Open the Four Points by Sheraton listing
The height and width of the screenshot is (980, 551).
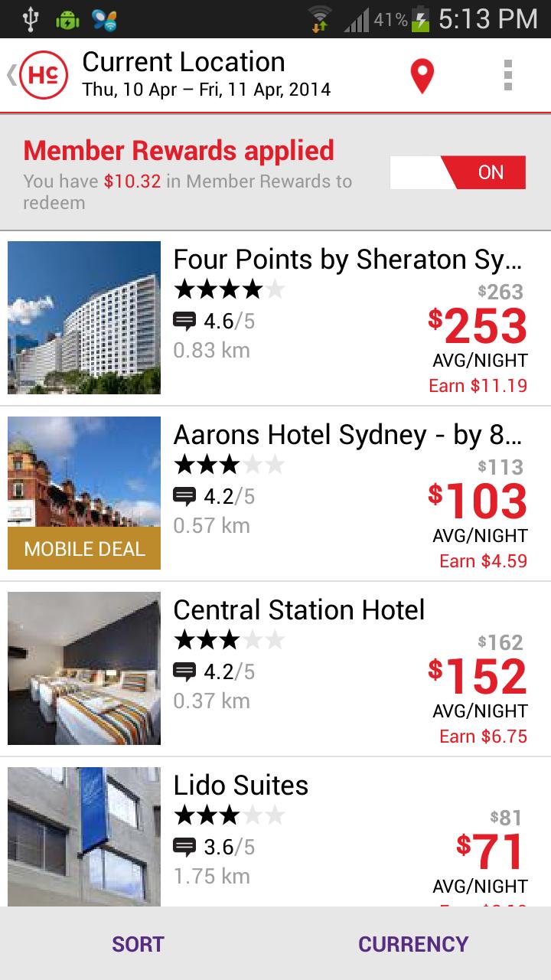coord(347,260)
